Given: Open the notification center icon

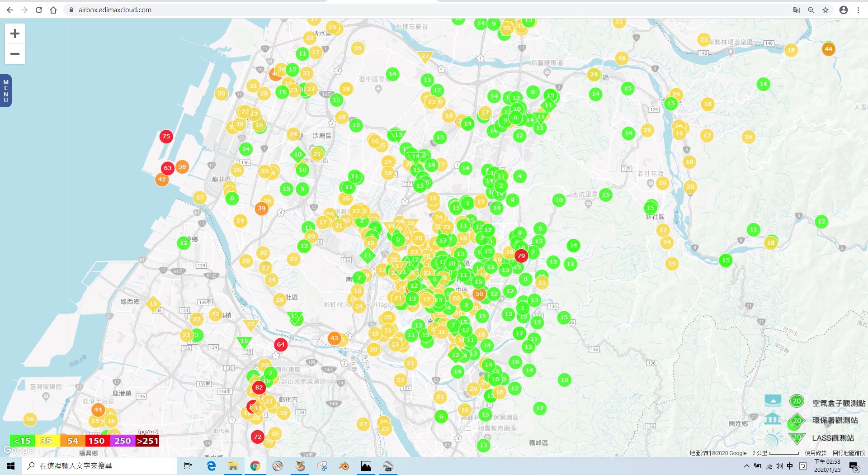Looking at the screenshot, I should [854, 466].
